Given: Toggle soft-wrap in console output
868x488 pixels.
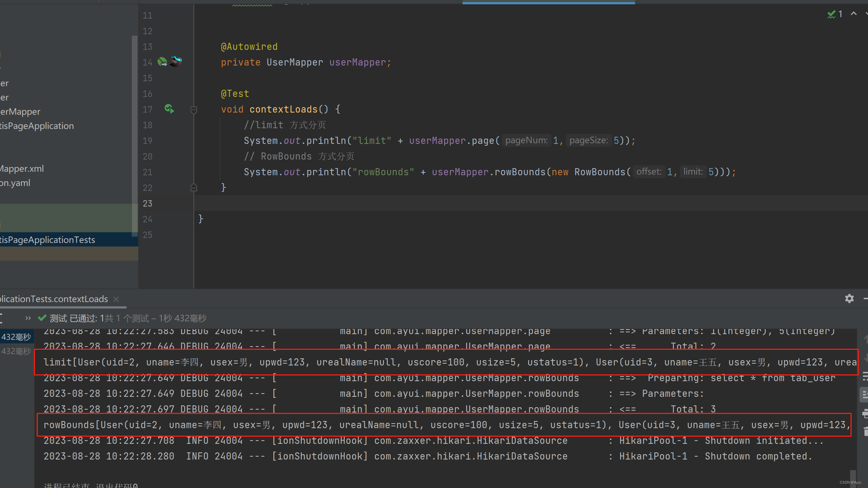Looking at the screenshot, I should point(865,376).
